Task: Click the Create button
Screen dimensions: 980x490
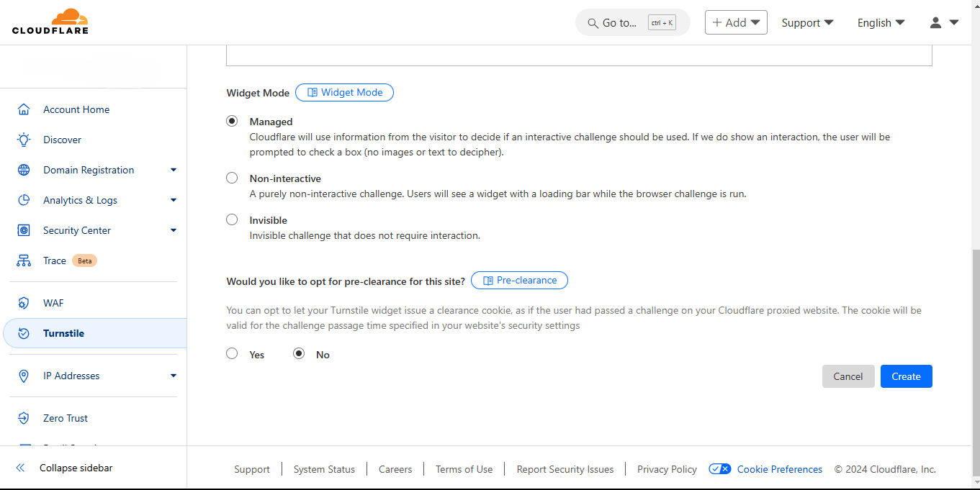Action: (x=906, y=376)
